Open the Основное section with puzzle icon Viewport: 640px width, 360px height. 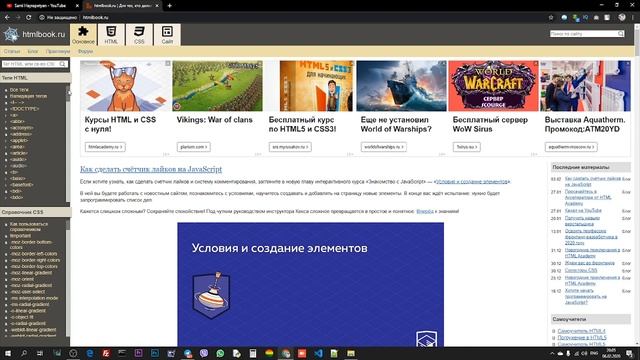83,35
